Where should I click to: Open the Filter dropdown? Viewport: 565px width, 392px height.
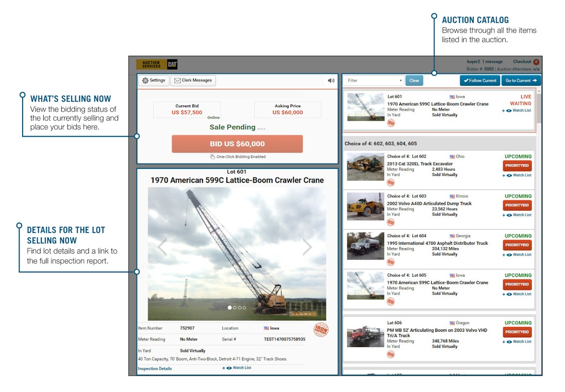coord(373,80)
